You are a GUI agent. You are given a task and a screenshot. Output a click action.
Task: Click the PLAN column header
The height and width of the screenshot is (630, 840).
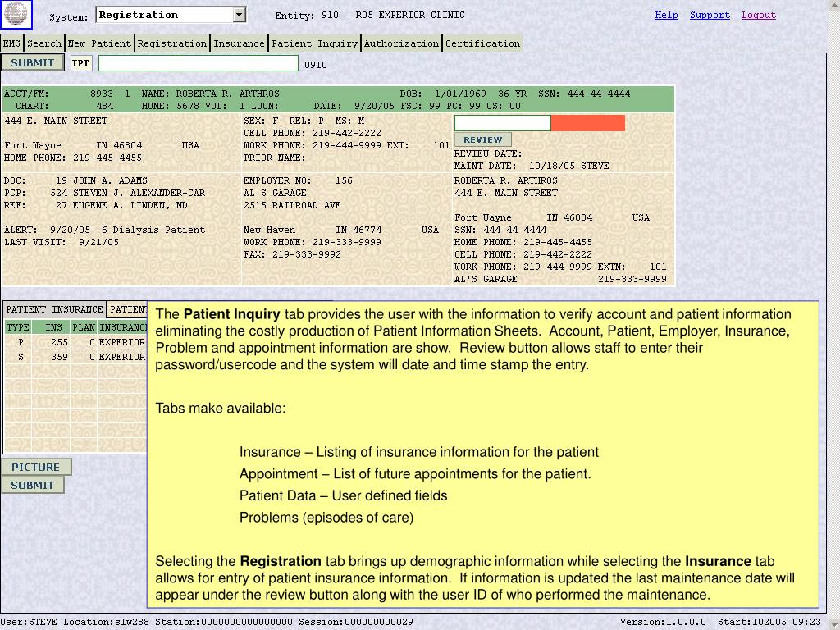pos(84,327)
